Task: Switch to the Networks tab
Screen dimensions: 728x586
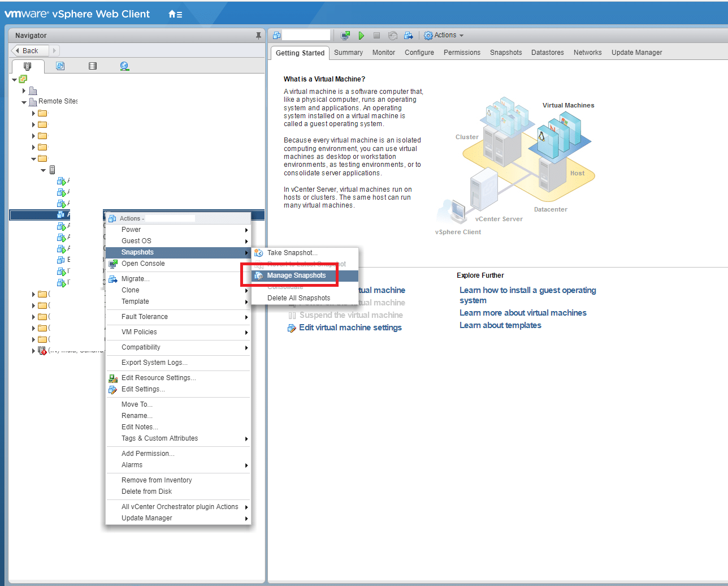Action: pos(588,53)
